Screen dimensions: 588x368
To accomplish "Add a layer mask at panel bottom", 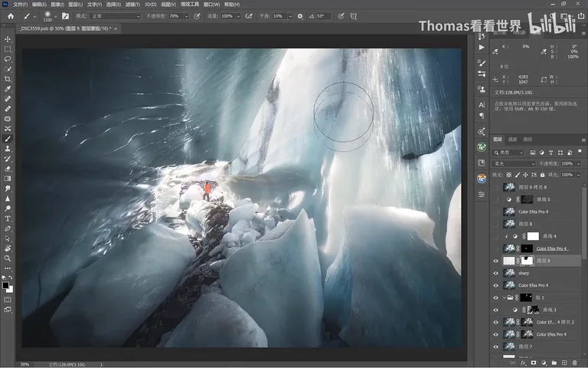I will (533, 363).
